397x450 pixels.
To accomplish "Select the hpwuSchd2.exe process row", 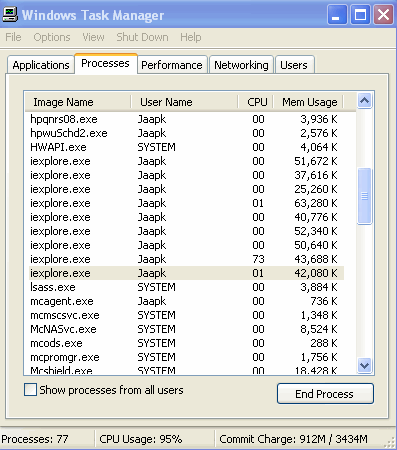I will [185, 133].
